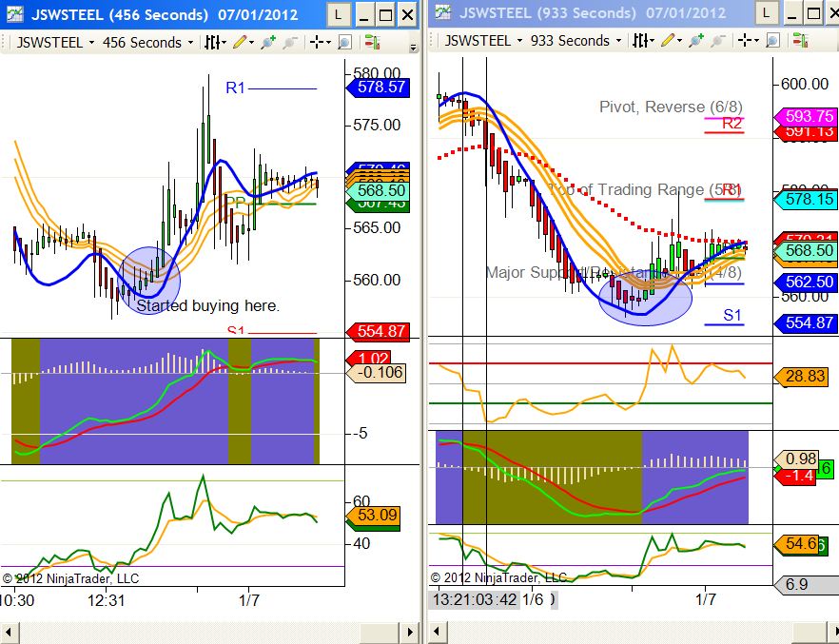Expand crosshair dropdown arrow in 933 Seconds window
The image size is (839, 644).
coord(756,41)
